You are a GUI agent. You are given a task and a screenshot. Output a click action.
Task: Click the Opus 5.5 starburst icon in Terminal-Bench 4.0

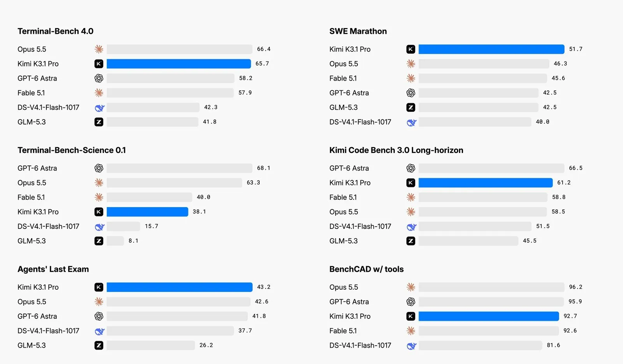[99, 49]
